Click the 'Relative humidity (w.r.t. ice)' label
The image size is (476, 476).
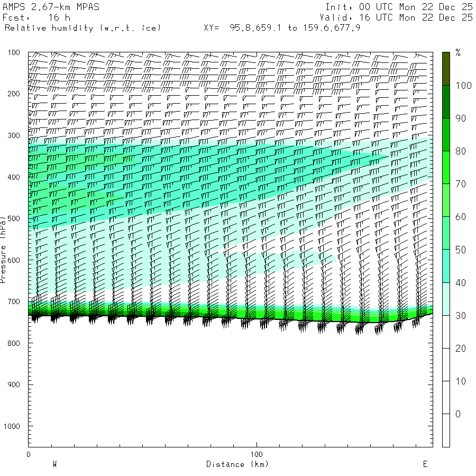click(83, 28)
